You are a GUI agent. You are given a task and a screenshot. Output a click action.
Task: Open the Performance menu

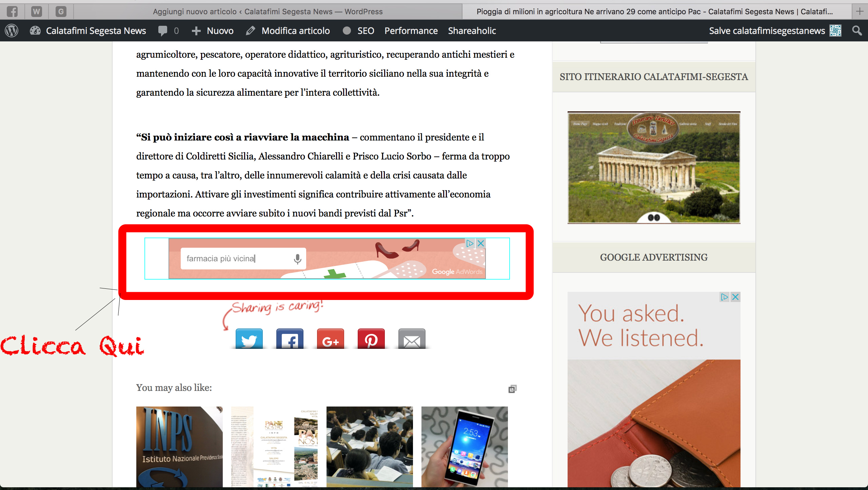tap(411, 31)
